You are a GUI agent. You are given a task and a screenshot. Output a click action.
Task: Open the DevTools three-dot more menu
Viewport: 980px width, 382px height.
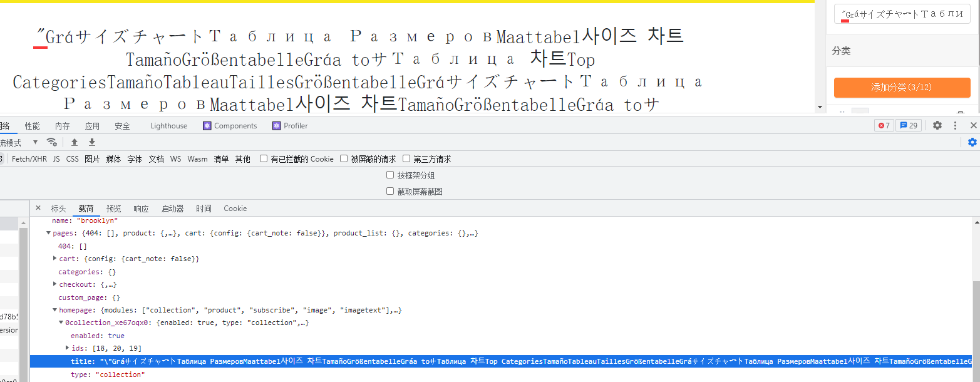click(956, 125)
